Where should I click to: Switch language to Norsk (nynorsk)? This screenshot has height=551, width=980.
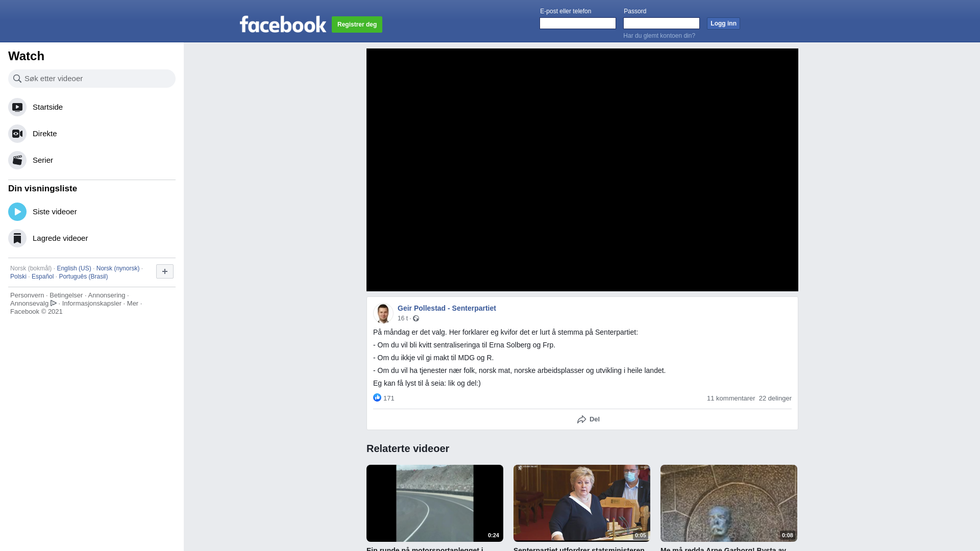tap(118, 268)
